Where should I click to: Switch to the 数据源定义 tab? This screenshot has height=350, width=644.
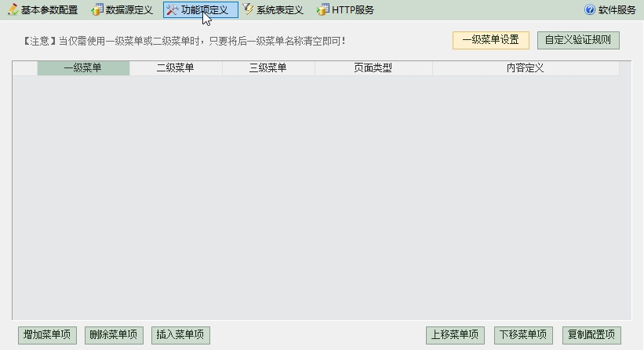[x=122, y=10]
